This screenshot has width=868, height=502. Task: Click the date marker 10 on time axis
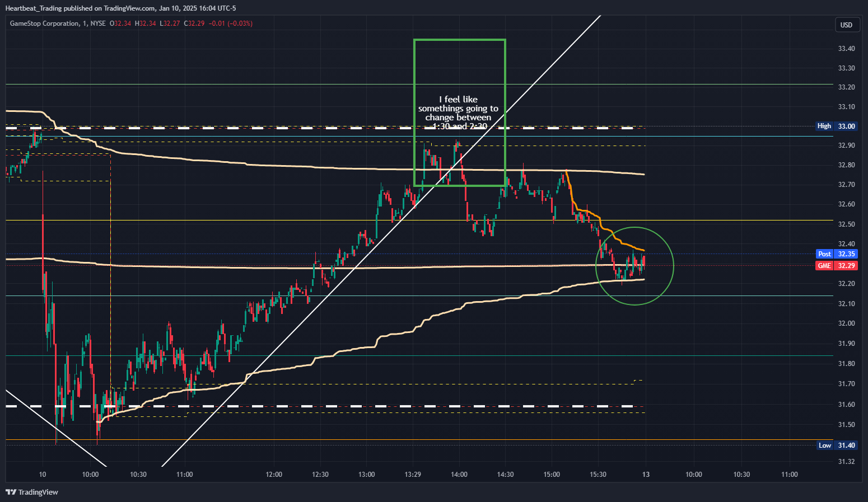click(x=43, y=475)
